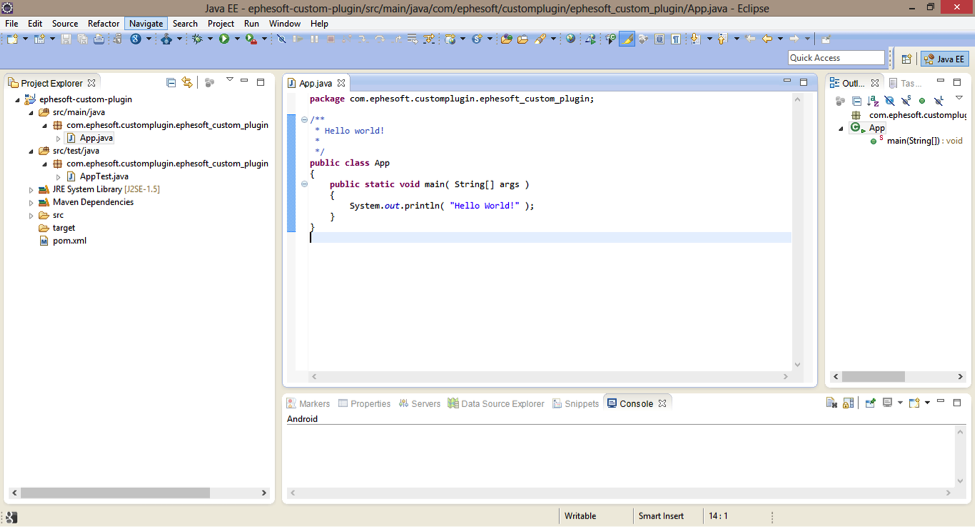Toggle alphabetical Sort in Outline view

(873, 101)
